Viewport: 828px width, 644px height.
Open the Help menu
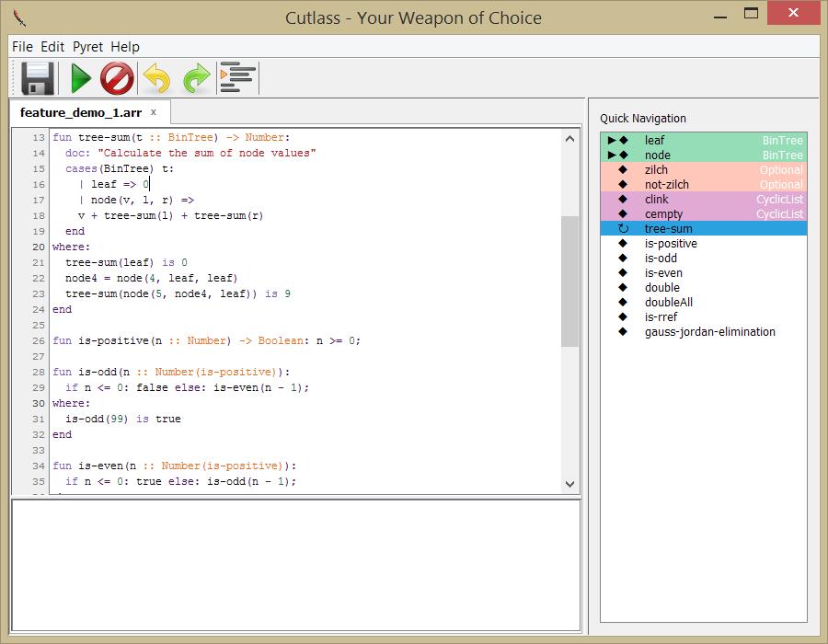pyautogui.click(x=125, y=46)
